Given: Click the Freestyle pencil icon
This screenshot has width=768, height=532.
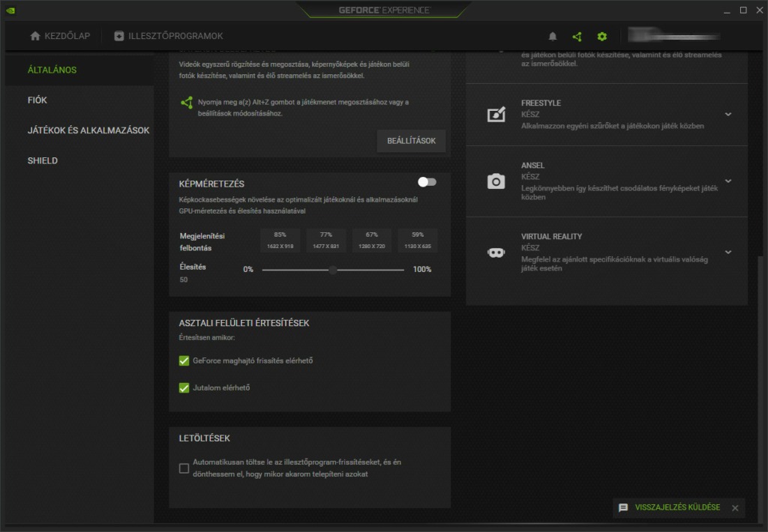Looking at the screenshot, I should tap(496, 114).
